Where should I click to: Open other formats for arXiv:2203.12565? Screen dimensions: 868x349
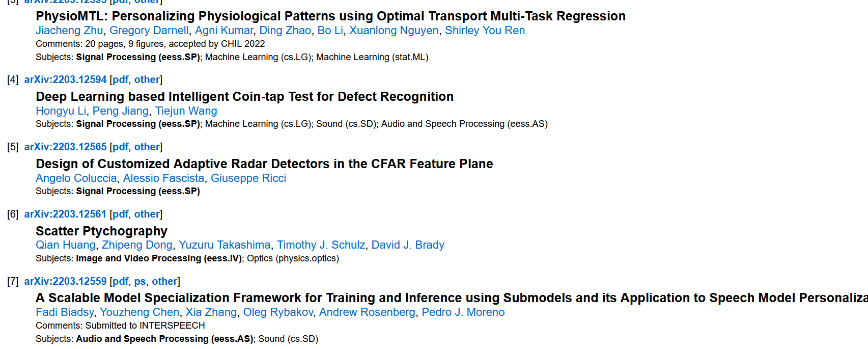pyautogui.click(x=147, y=147)
